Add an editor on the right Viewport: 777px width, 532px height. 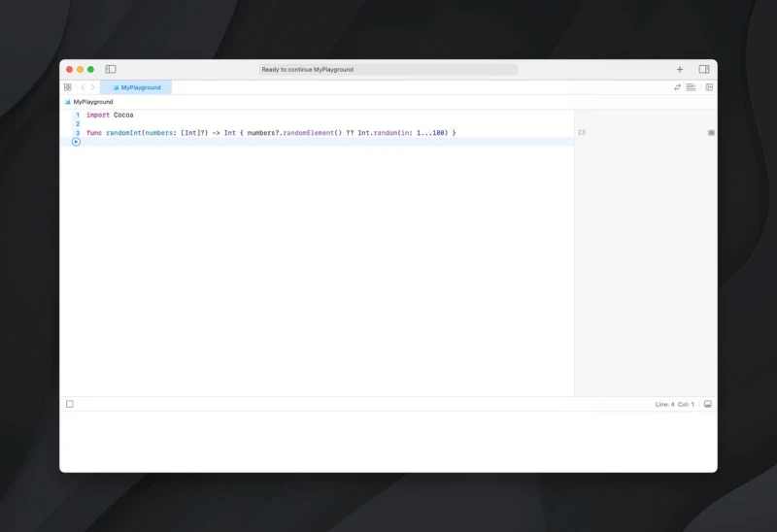click(x=709, y=87)
